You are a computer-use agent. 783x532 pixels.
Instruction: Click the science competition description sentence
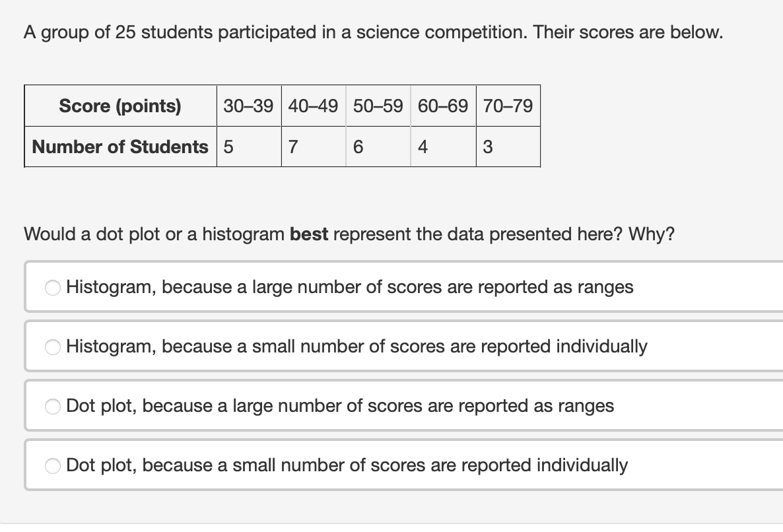pyautogui.click(x=373, y=32)
